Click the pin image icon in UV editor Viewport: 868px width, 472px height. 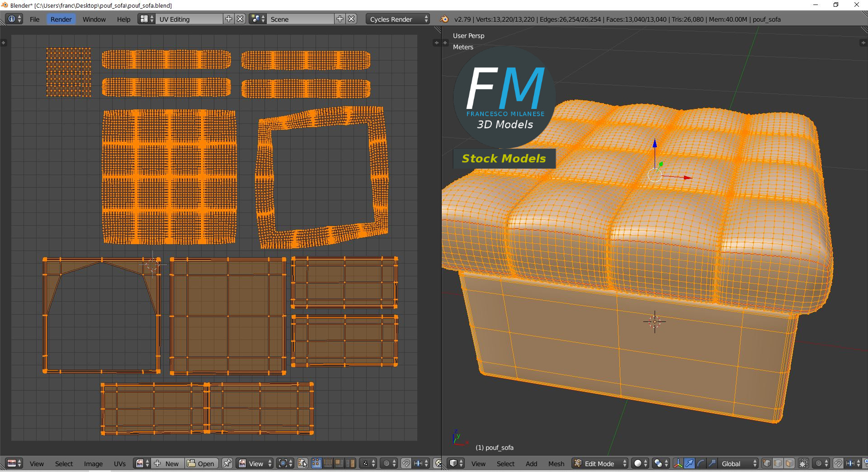(x=227, y=463)
